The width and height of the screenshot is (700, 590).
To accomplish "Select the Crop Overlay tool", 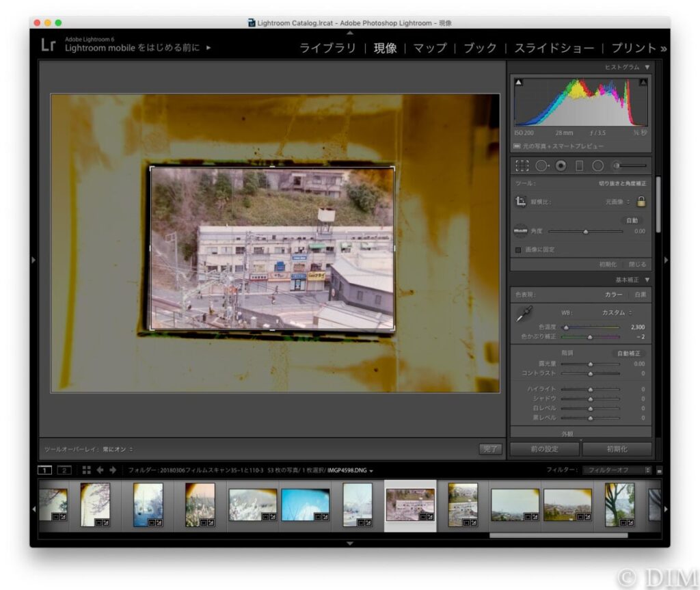I will click(x=522, y=165).
